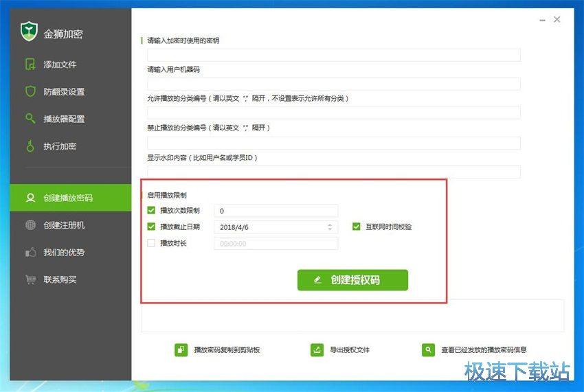Image resolution: width=584 pixels, height=392 pixels.
Task: Click the 用户机器码 input field
Action: [334, 84]
